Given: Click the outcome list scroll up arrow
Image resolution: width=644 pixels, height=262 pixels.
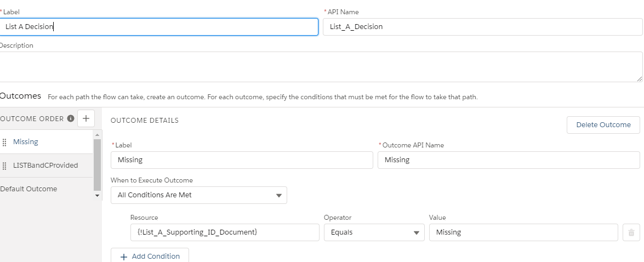Looking at the screenshot, I should click(98, 134).
